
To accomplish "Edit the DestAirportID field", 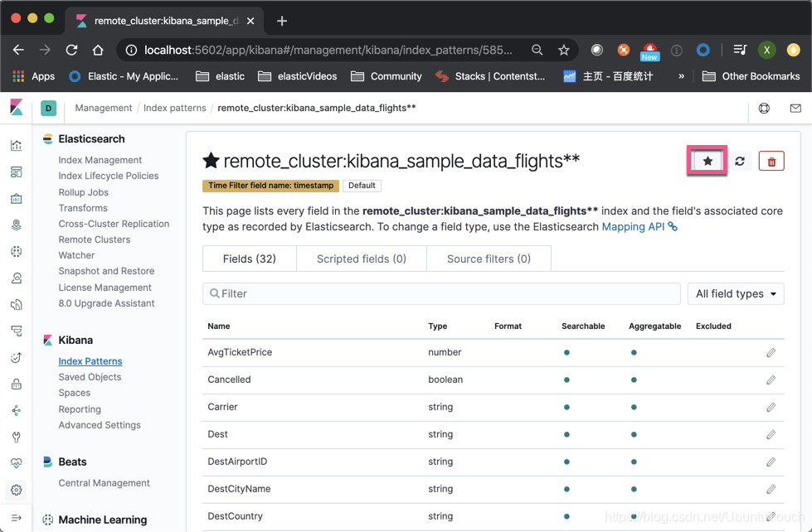I will [771, 462].
